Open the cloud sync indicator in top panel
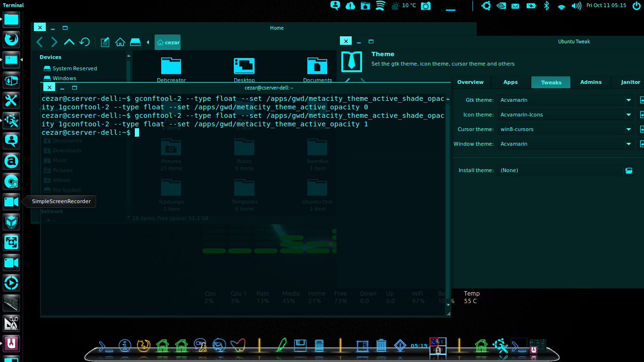 click(350, 6)
